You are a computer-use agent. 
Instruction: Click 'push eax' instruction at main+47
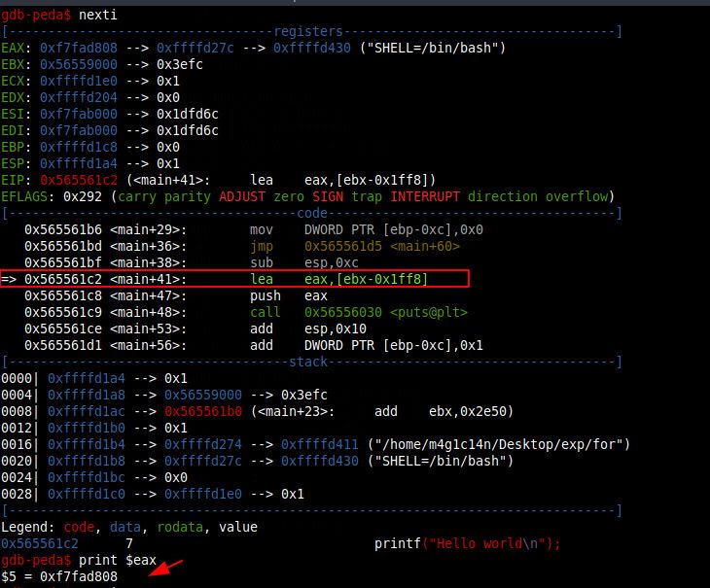pos(289,295)
